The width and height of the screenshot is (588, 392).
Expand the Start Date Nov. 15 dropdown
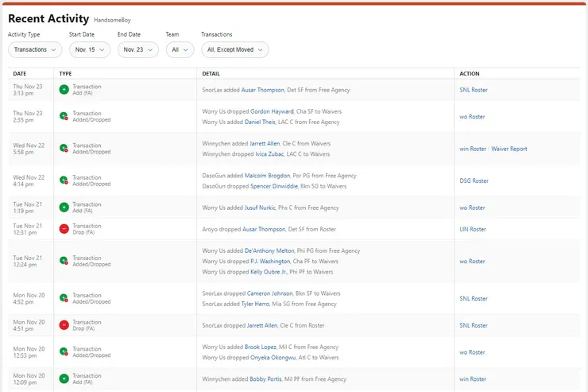[89, 49]
